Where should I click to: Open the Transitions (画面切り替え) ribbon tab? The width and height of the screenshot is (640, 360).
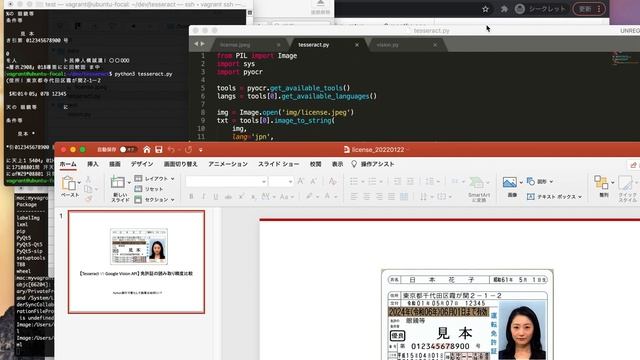pyautogui.click(x=180, y=164)
